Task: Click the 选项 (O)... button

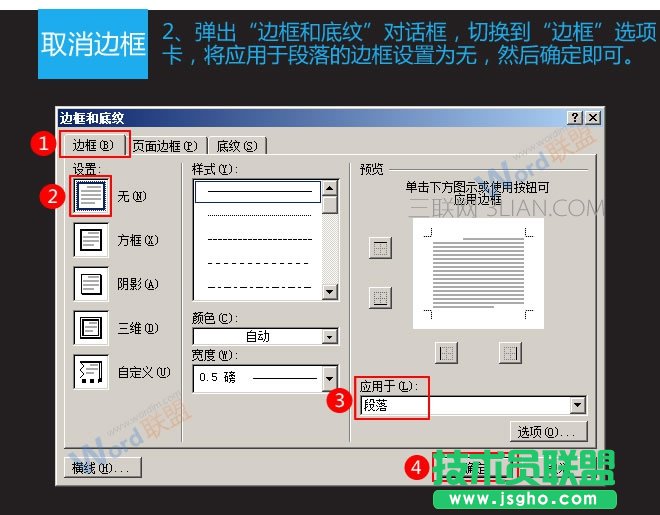Action: pos(548,432)
